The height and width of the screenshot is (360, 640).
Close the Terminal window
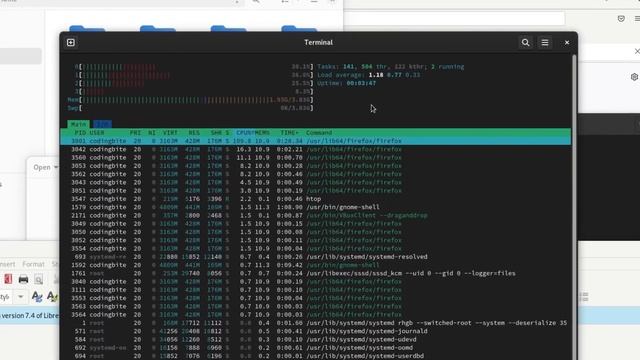point(567,42)
